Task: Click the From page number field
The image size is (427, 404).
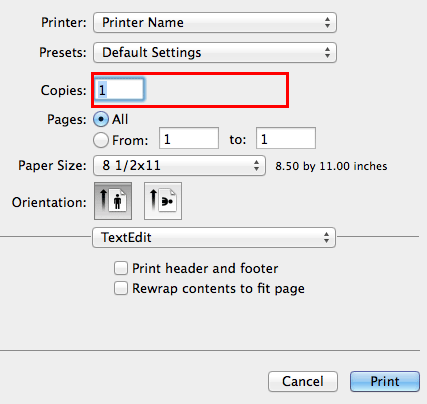Action: [189, 138]
